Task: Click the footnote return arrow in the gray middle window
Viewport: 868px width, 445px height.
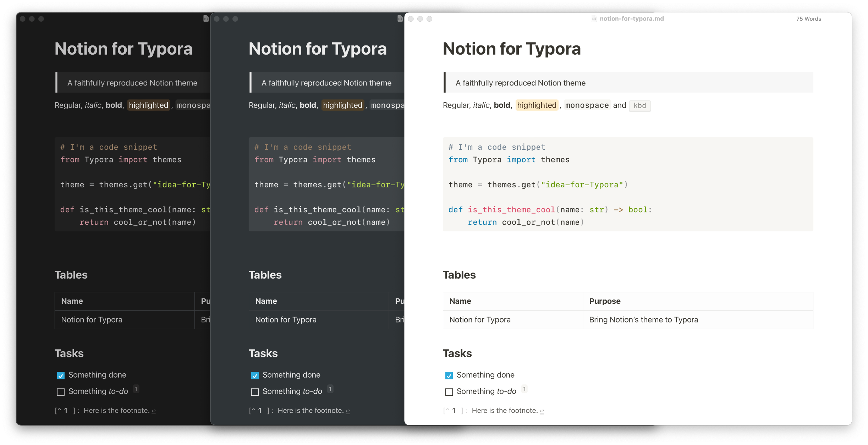Action: (x=348, y=411)
